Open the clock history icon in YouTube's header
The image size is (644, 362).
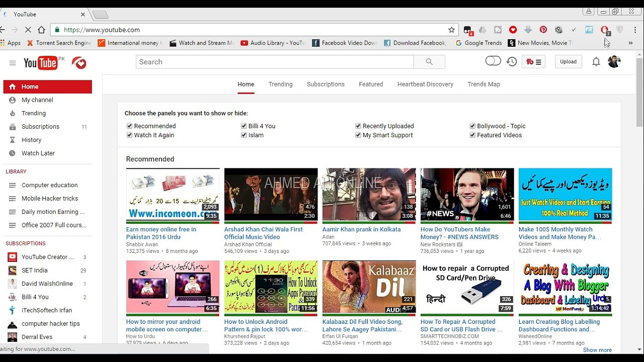pyautogui.click(x=512, y=61)
